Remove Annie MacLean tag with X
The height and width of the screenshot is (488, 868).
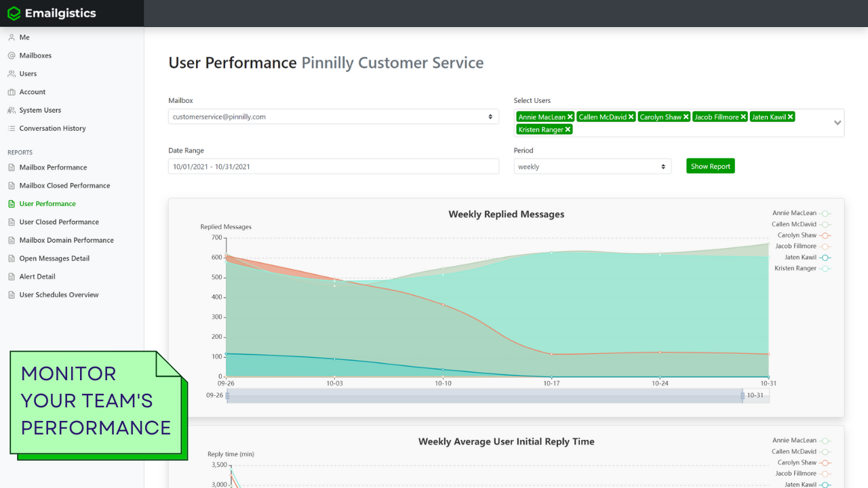(x=570, y=117)
